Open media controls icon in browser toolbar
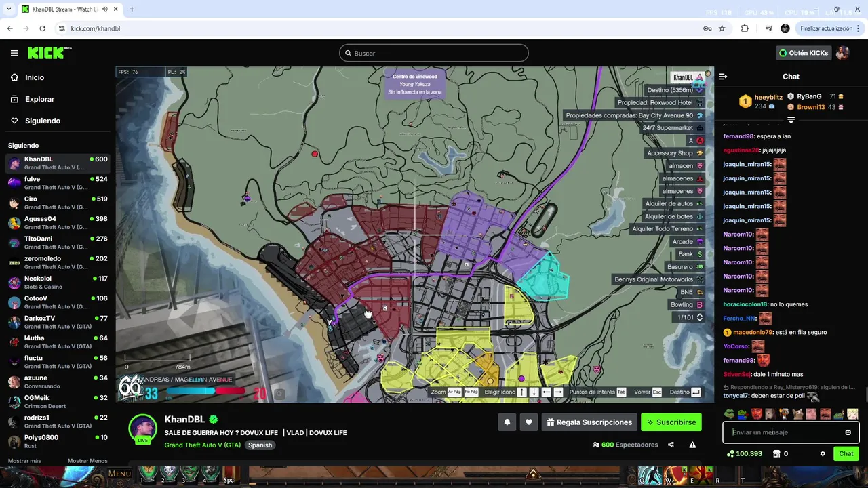The height and width of the screenshot is (488, 868). pyautogui.click(x=768, y=28)
